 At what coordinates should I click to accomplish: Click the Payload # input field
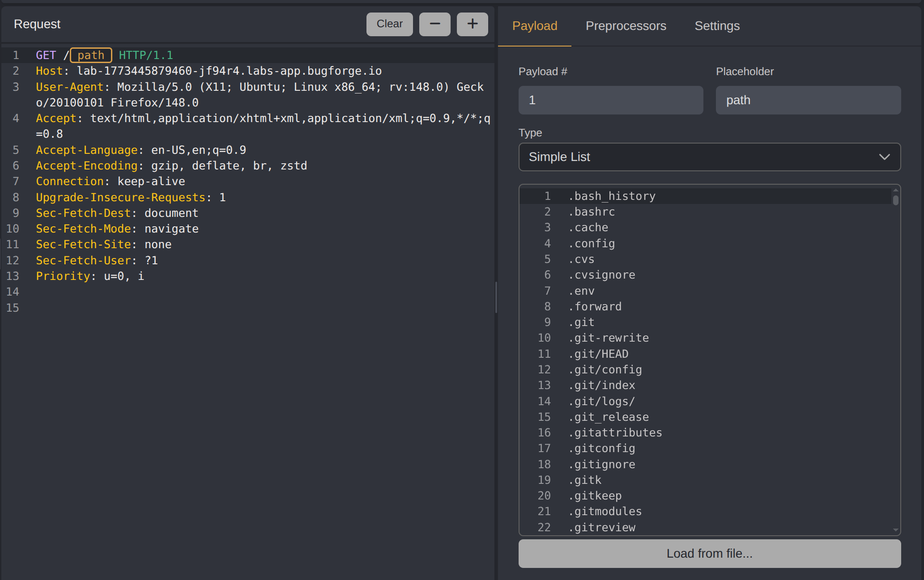(x=610, y=100)
